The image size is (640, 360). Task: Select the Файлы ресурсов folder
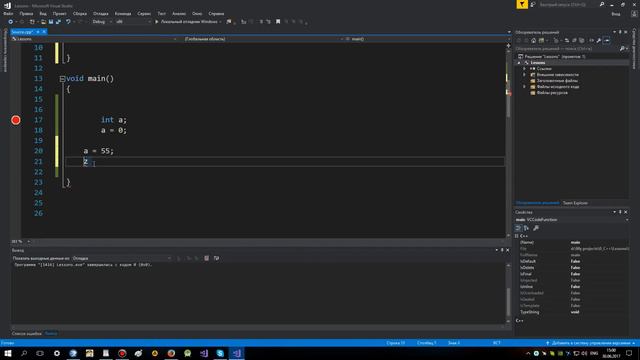[x=549, y=93]
